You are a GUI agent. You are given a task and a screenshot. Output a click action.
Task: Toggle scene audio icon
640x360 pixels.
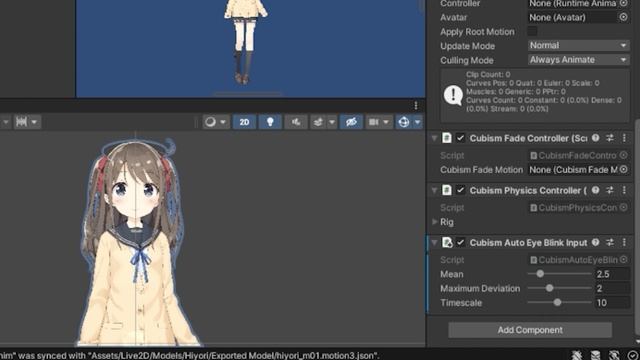(x=296, y=122)
